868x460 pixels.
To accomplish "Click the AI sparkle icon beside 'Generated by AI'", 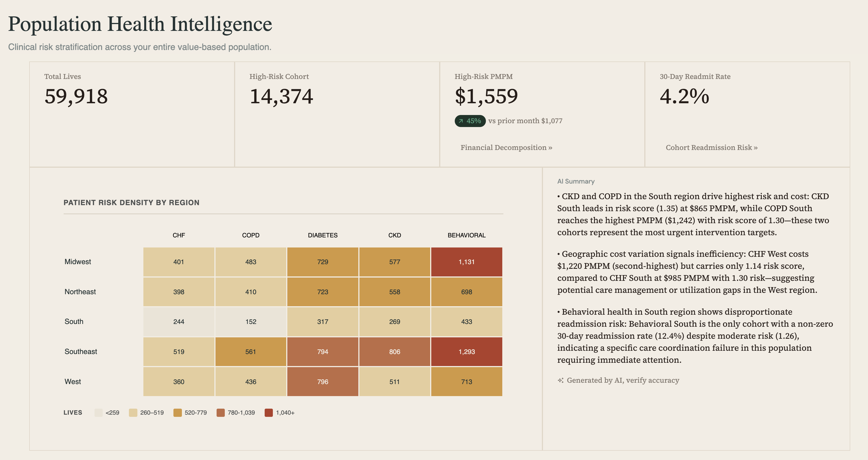I will click(x=560, y=380).
